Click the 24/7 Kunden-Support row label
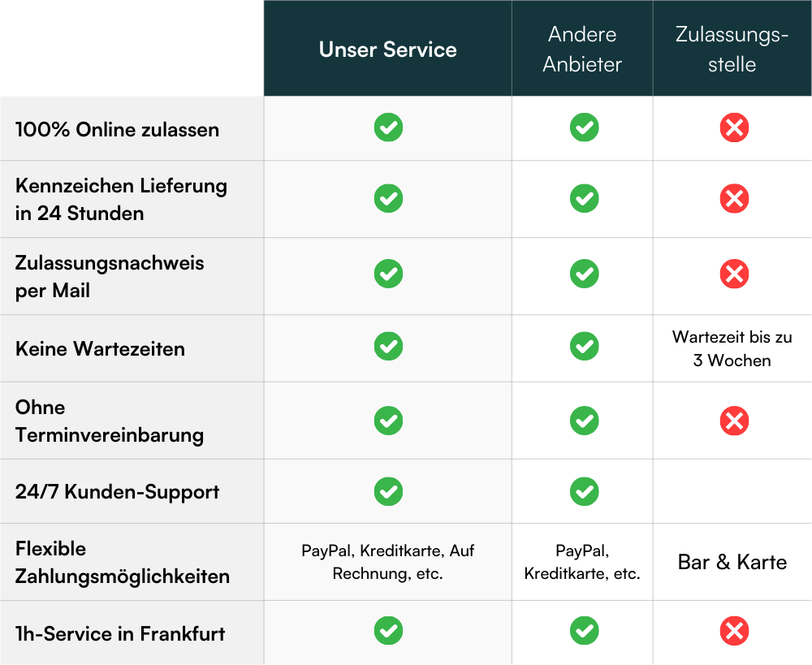 pyautogui.click(x=117, y=492)
